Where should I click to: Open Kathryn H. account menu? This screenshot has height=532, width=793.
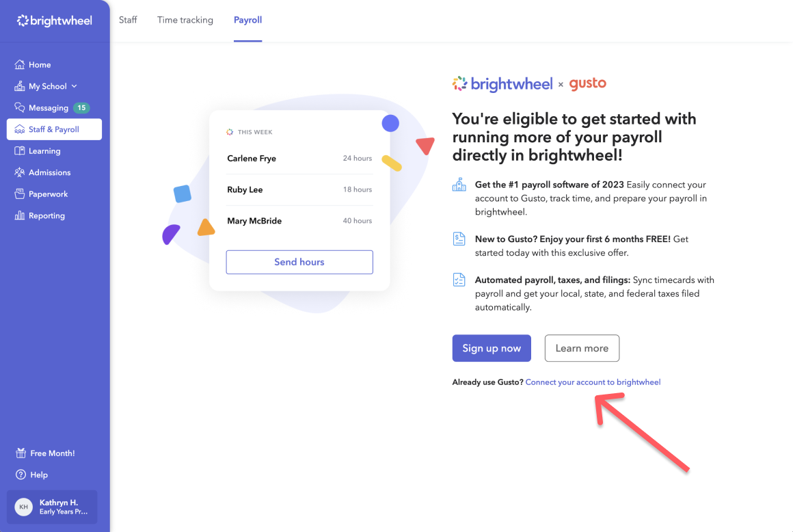(x=52, y=507)
